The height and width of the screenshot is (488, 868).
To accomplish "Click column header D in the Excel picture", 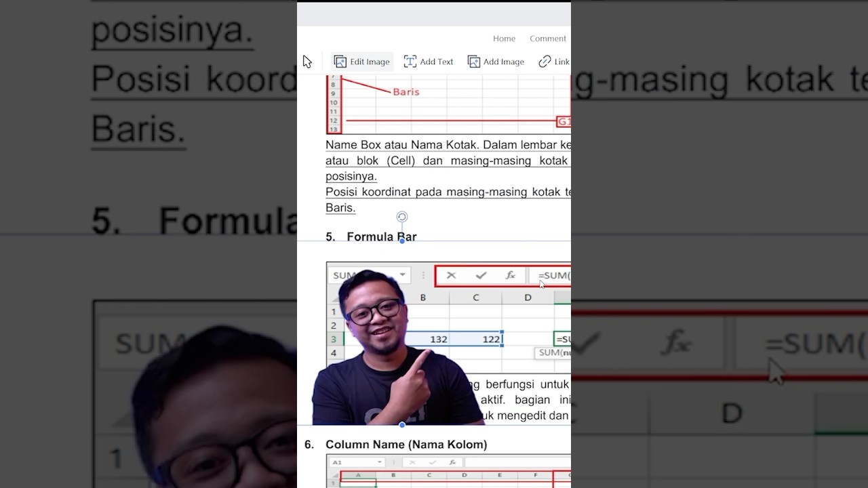I will tap(528, 298).
